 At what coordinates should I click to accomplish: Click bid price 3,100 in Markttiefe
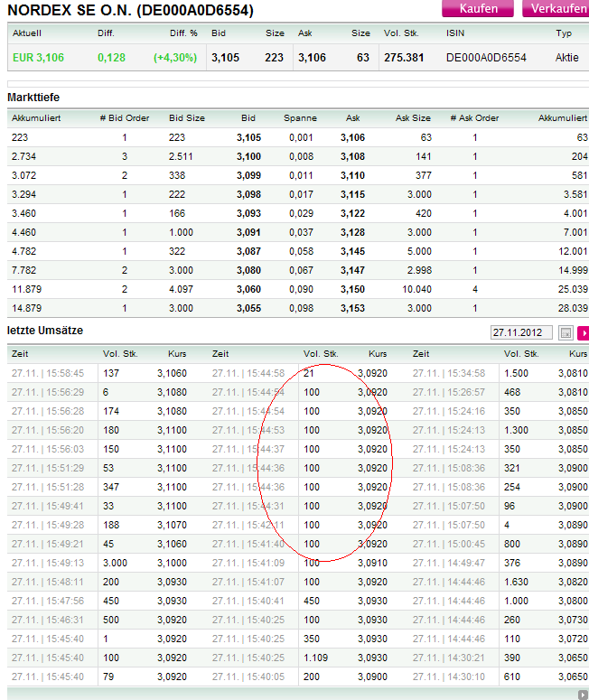tap(248, 156)
